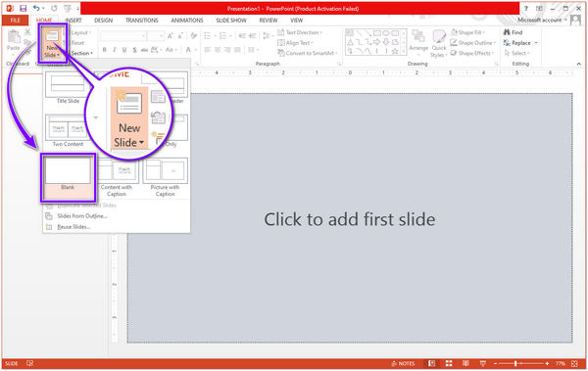Click the Start From Beginning icon in the quick access toolbar

coord(68,8)
